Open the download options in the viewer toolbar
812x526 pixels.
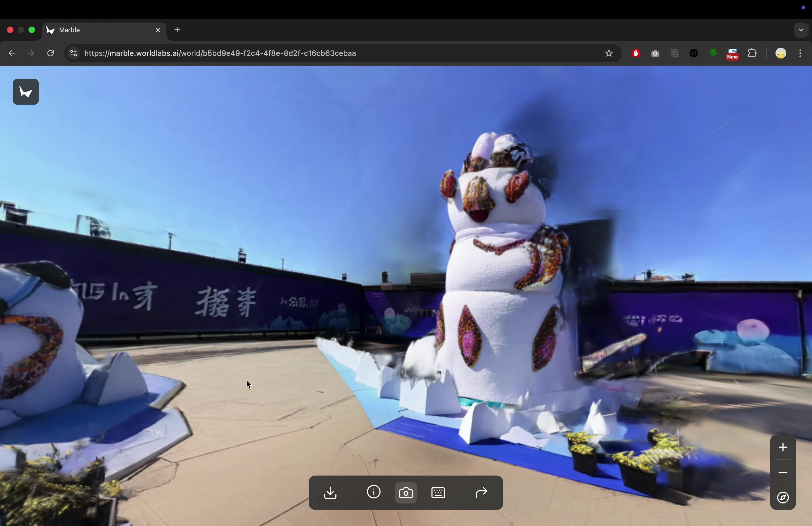[330, 493]
